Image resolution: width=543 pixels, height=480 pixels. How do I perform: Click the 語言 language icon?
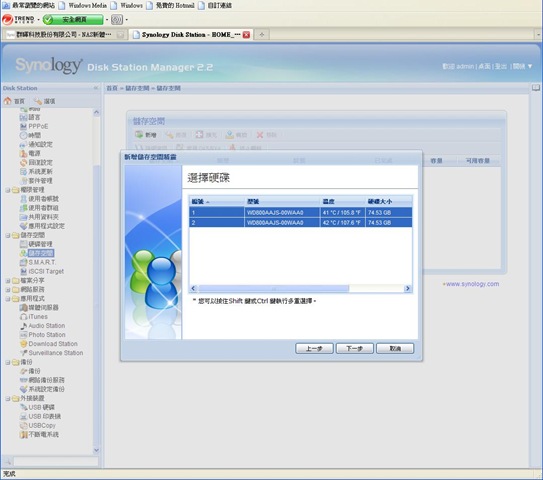click(x=23, y=117)
